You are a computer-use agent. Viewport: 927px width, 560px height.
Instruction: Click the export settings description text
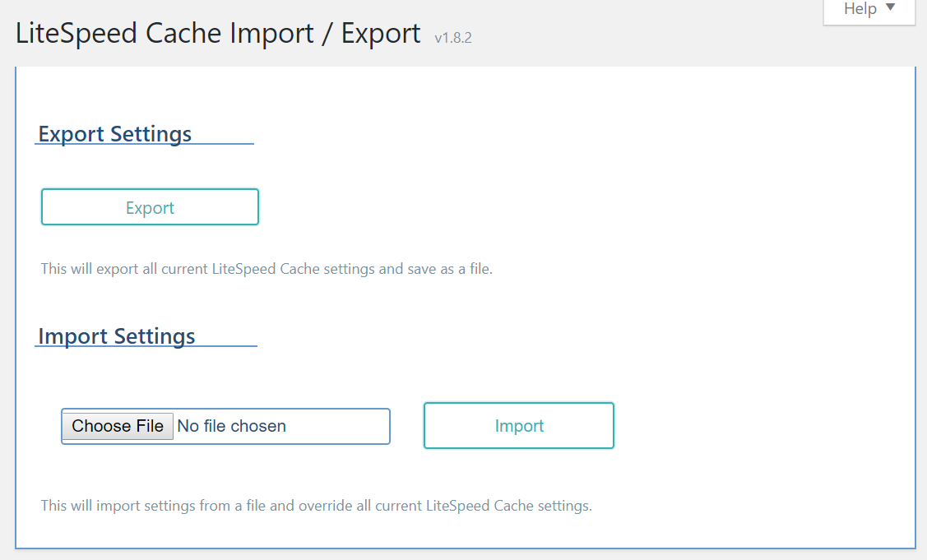coord(267,269)
